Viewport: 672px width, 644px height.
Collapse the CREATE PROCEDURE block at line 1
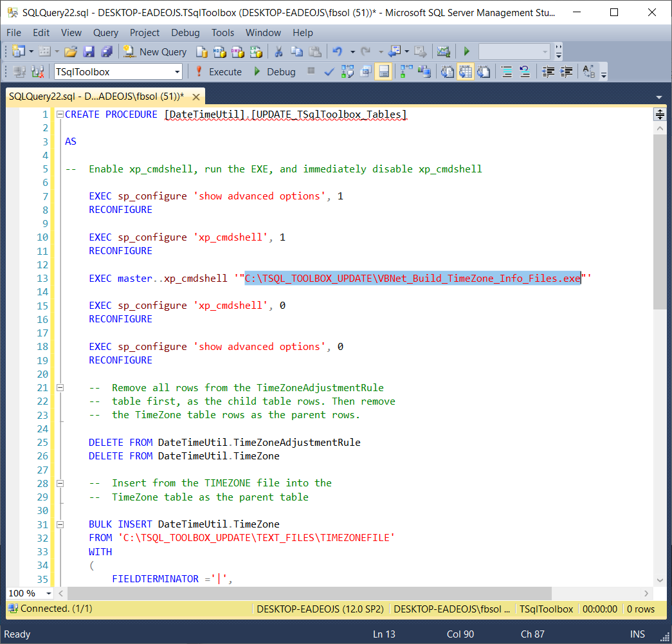tap(60, 115)
